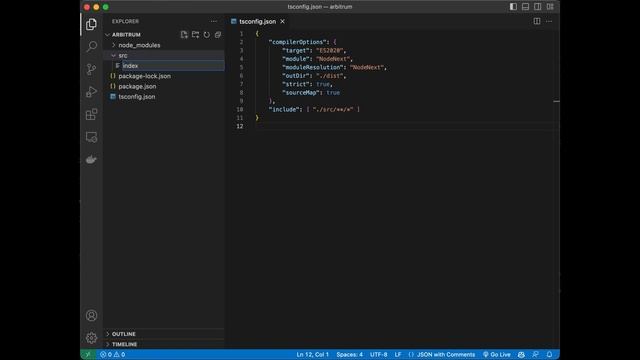
Task: Click the "sourceMap" key in editor
Action: coord(301,93)
